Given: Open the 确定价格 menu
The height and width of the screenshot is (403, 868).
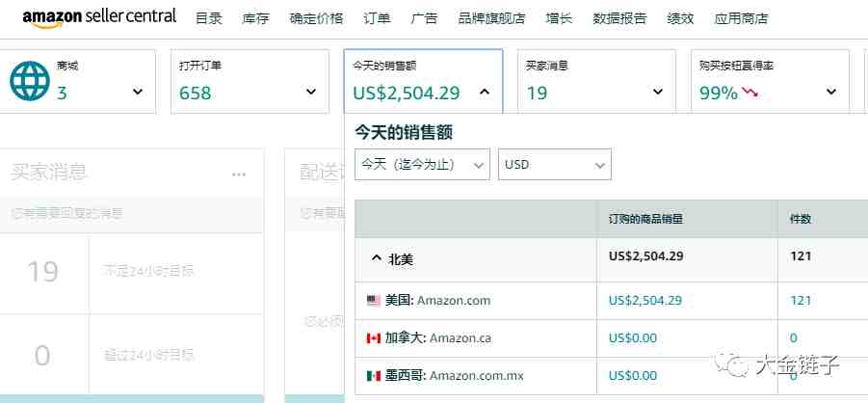Looking at the screenshot, I should pyautogui.click(x=316, y=17).
